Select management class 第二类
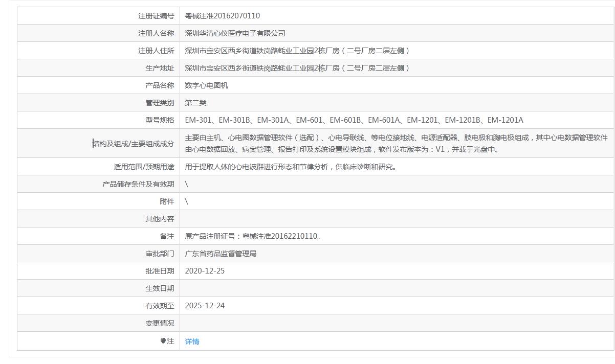 click(x=195, y=103)
